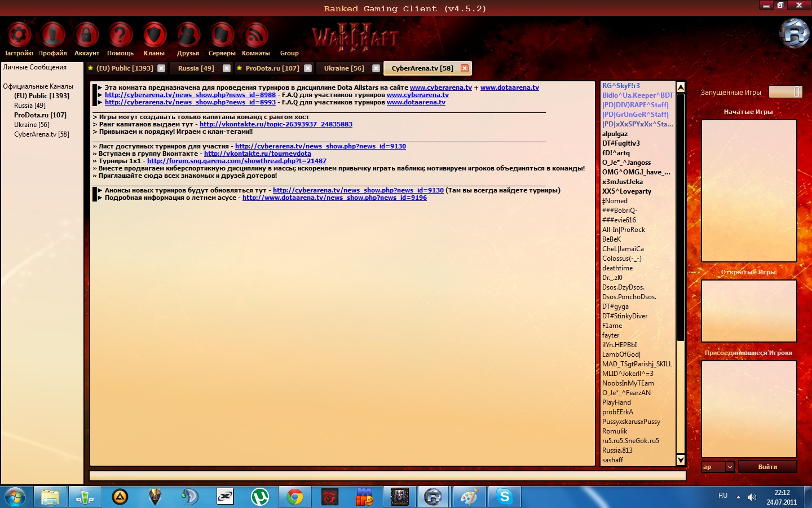Switch to the Ukraine [56] tab
The height and width of the screenshot is (508, 812).
344,68
